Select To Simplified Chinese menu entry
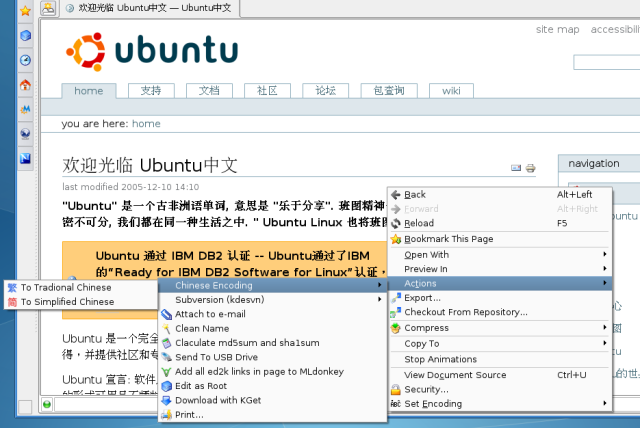Screen dimensions: 640x428 81,302
